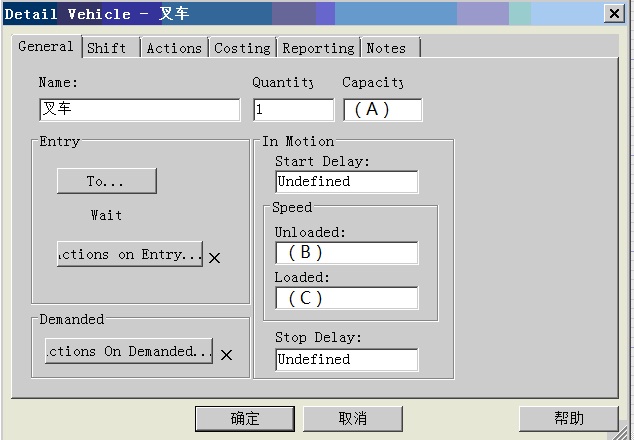Click the Name field containing 叉车

click(x=140, y=110)
